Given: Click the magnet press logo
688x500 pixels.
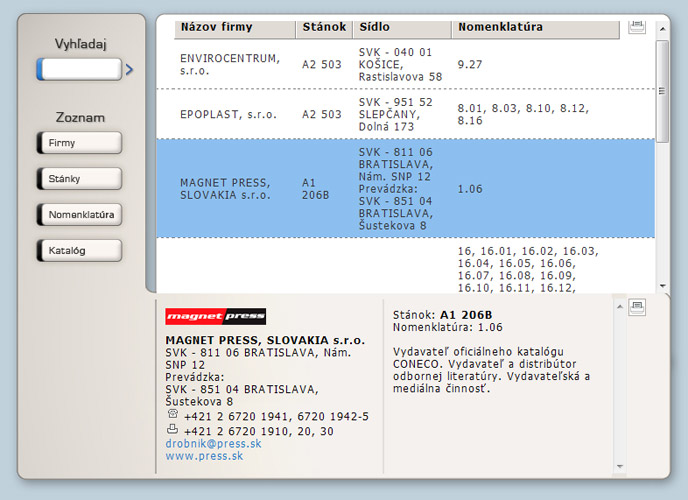Looking at the screenshot, I should point(215,316).
